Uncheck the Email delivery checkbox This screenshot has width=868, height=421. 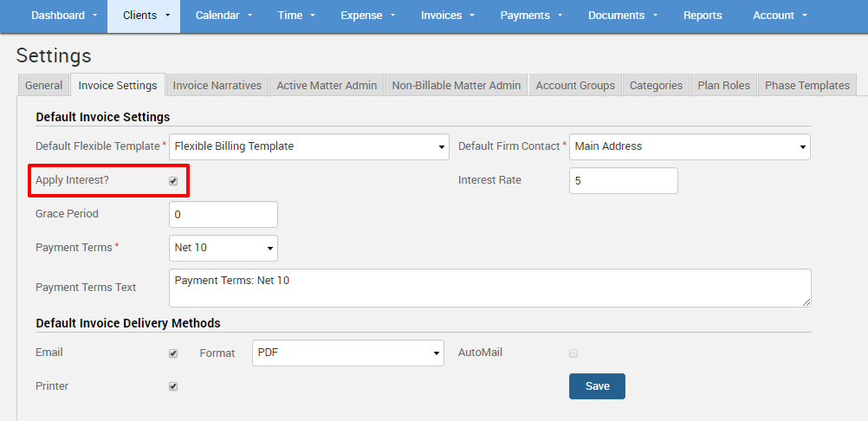tap(173, 353)
